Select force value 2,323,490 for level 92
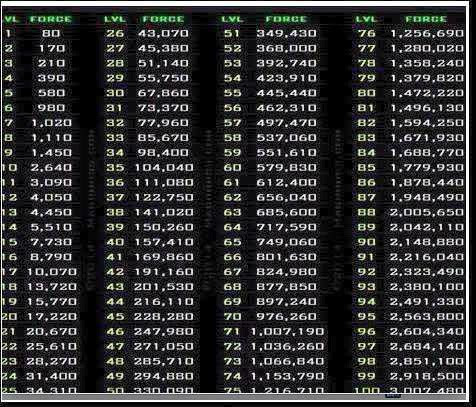Image resolution: width=476 pixels, height=407 pixels. (x=427, y=272)
